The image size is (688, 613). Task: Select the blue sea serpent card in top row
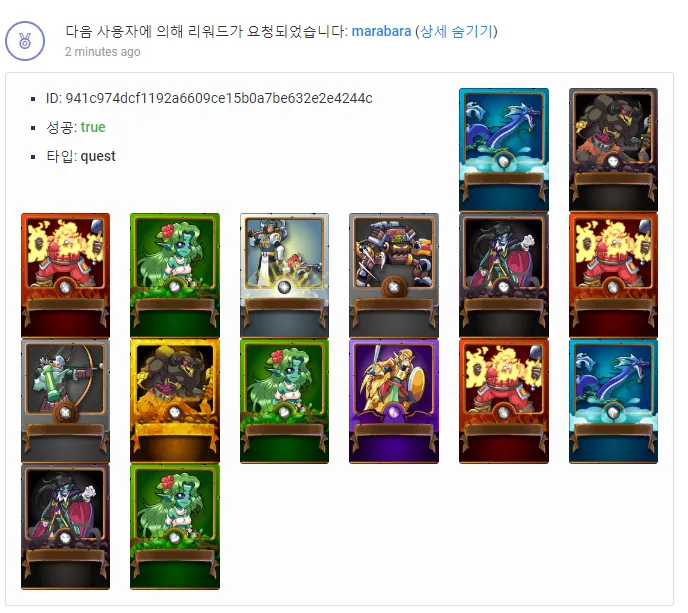point(504,150)
